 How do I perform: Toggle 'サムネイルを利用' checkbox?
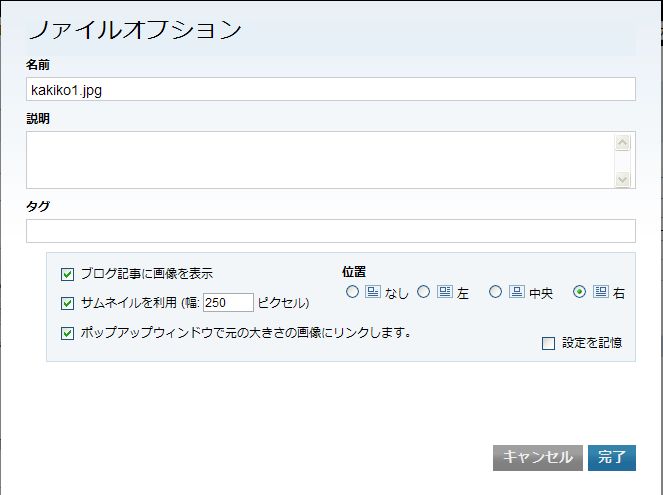click(x=67, y=303)
